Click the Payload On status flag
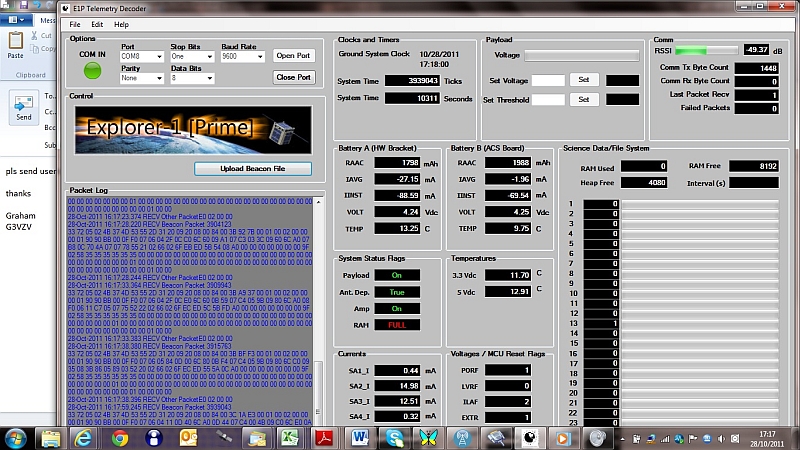800x450 pixels. (x=397, y=276)
